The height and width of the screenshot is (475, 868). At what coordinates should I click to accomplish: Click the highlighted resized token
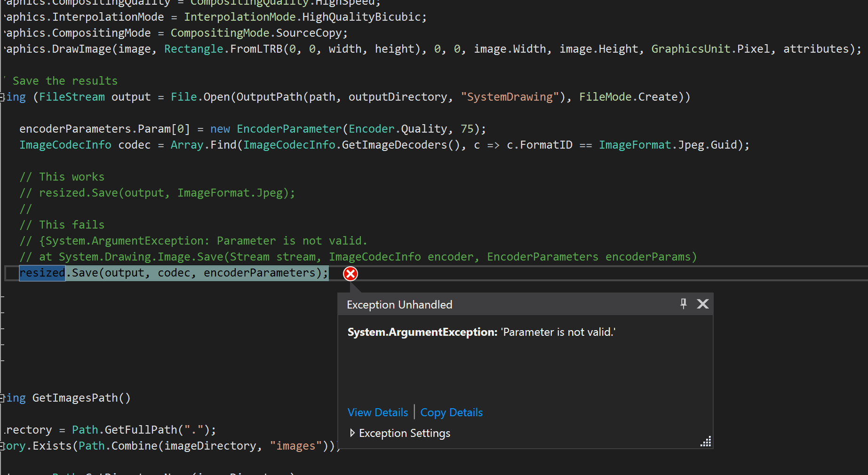(x=42, y=273)
